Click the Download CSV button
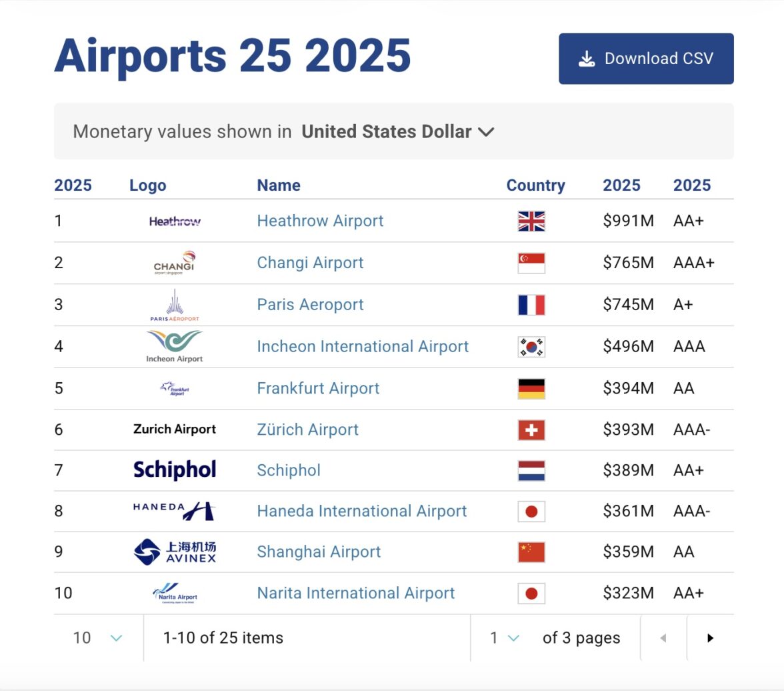 pyautogui.click(x=646, y=59)
